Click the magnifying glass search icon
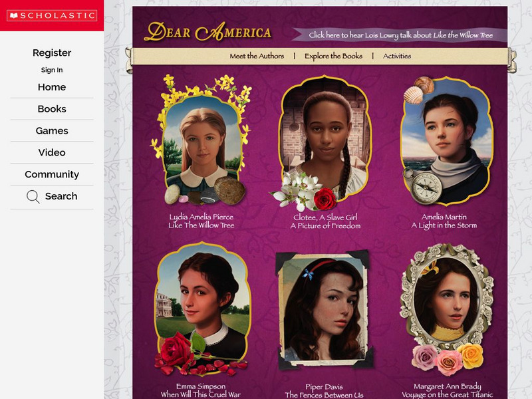532x399 pixels. (x=33, y=196)
